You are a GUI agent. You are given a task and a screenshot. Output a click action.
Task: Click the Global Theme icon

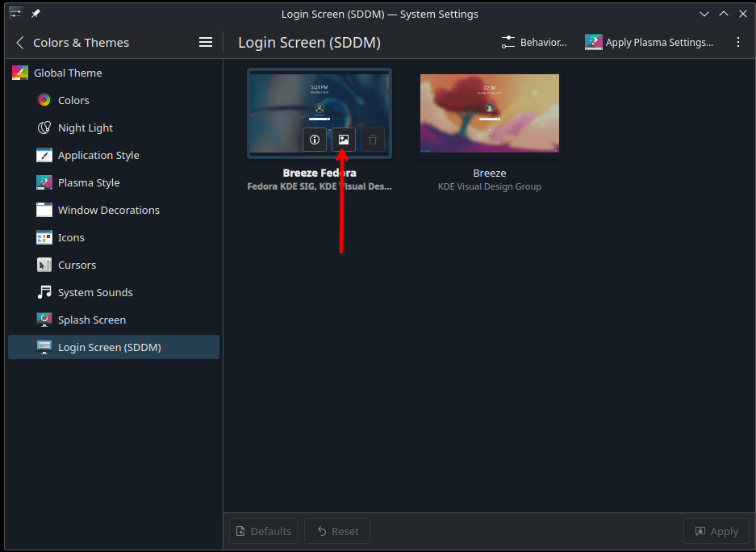pos(20,73)
